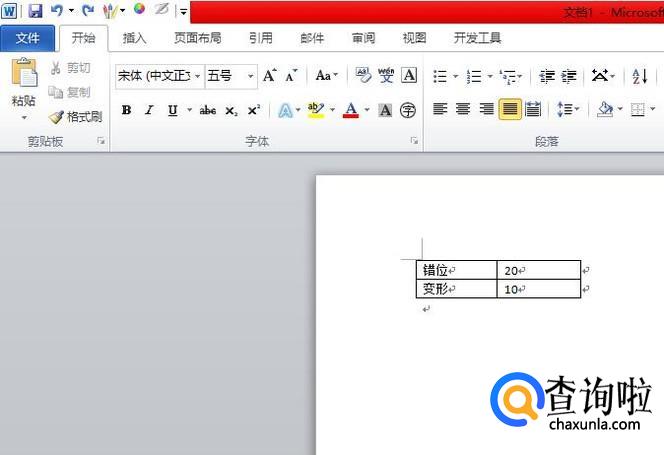Switch to the 页面布局 Page Layout tab

tap(197, 38)
